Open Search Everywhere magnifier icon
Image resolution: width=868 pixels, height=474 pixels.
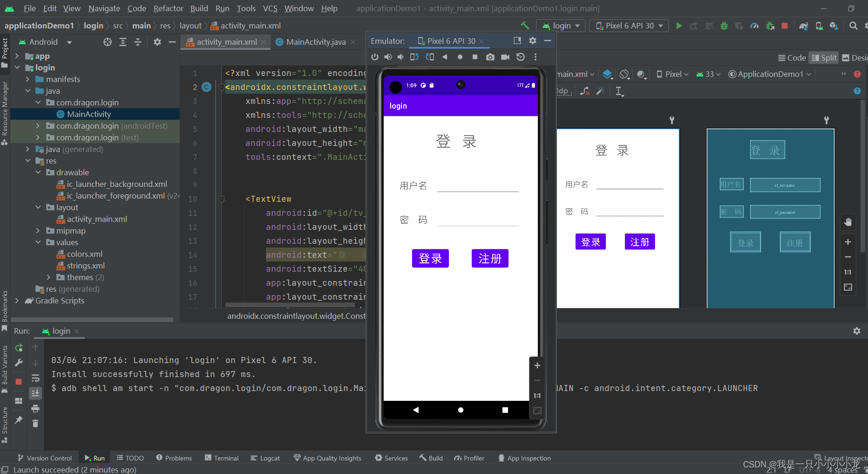coord(853,26)
